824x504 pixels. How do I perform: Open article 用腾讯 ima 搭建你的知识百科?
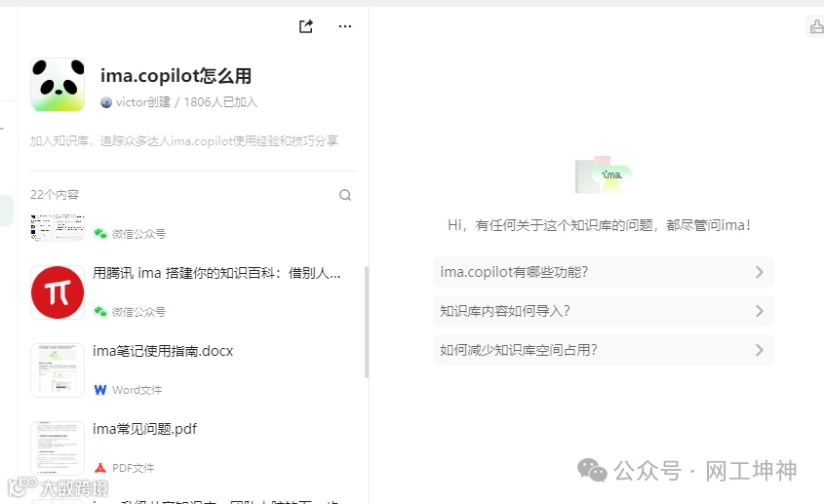point(216,273)
